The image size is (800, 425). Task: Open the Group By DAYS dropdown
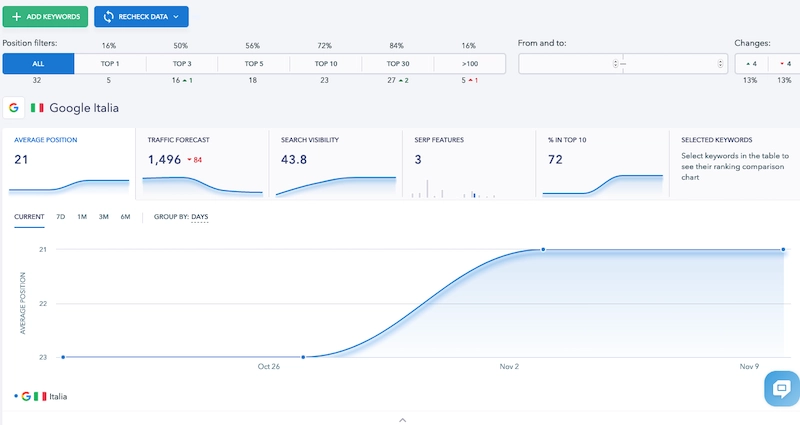click(199, 217)
